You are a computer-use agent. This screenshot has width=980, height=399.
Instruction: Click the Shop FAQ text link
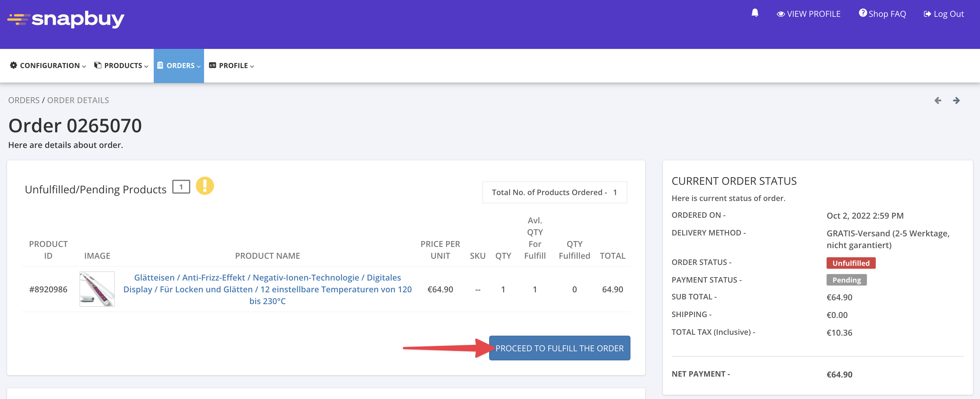tap(887, 14)
